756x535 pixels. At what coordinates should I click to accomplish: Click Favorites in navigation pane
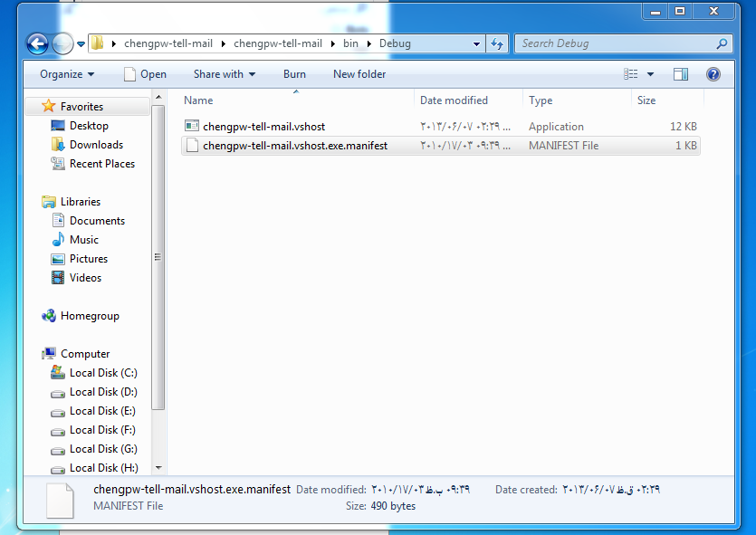82,107
